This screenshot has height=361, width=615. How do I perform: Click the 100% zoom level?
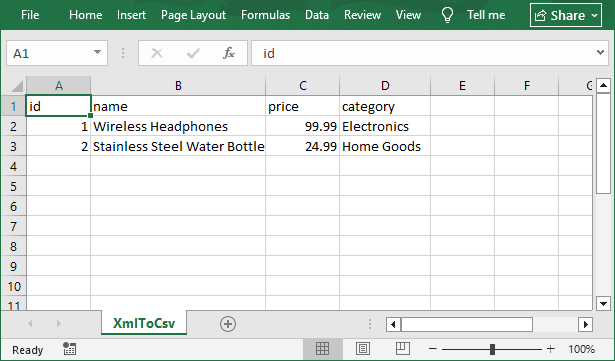(x=582, y=349)
